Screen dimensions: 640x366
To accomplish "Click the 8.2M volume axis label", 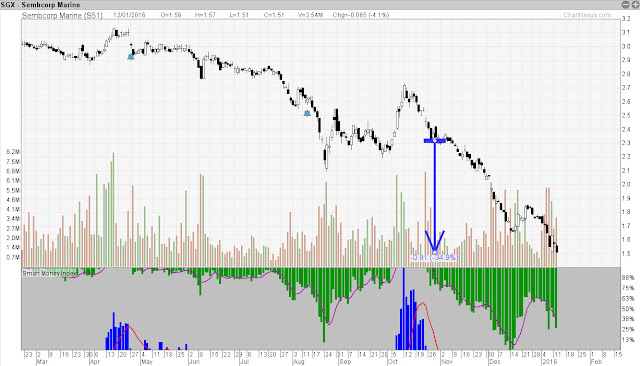I will [13, 152].
